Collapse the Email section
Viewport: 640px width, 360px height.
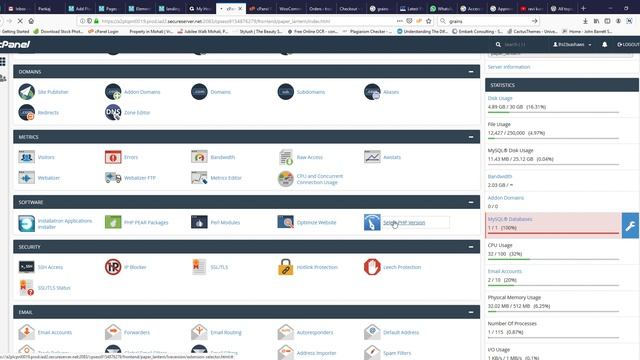[471, 312]
